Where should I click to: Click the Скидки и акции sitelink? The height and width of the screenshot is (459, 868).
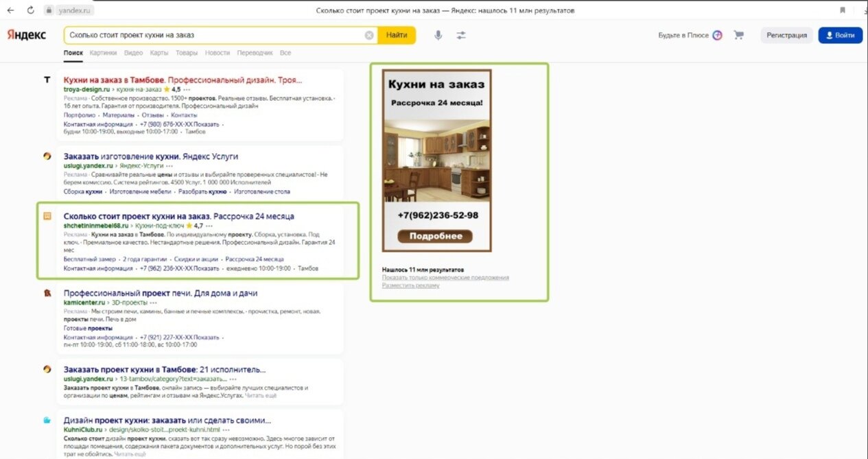point(196,259)
